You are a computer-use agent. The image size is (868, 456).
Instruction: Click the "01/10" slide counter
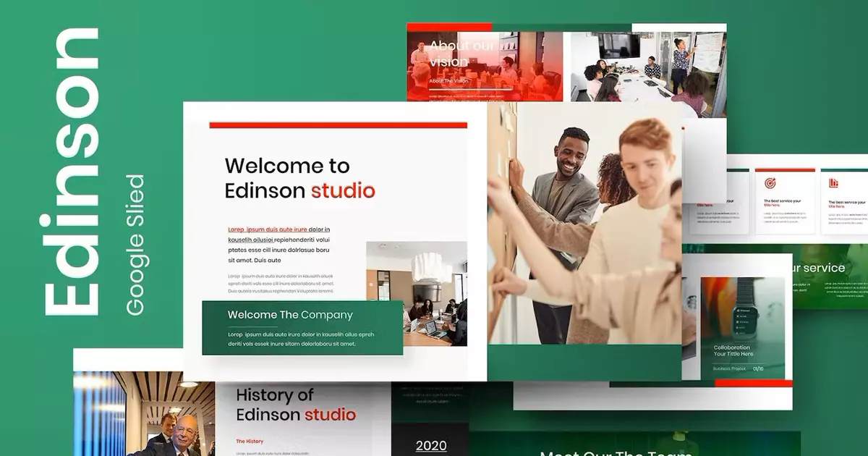(758, 368)
